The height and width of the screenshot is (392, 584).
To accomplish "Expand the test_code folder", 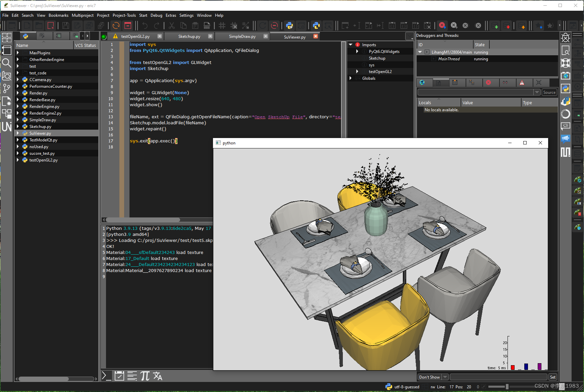I will tap(18, 73).
